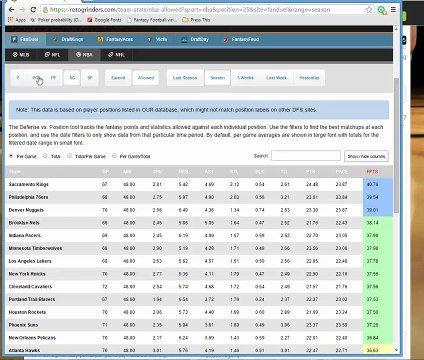Sort table by PTS column header
The image size is (424, 360).
point(310,172)
